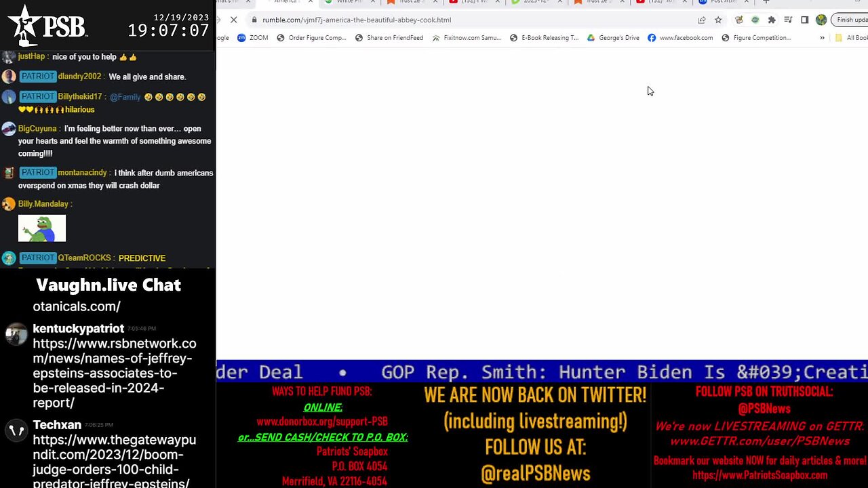Open the Extensions puzzle icon
868x488 pixels.
772,20
